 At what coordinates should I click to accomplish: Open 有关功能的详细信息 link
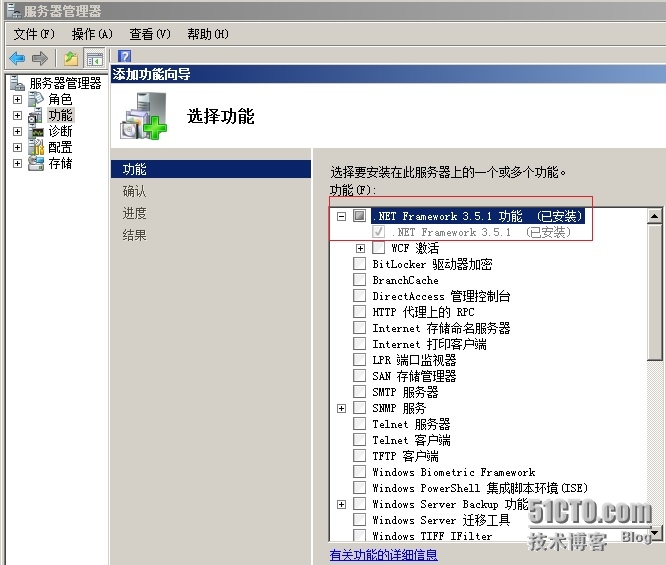(384, 555)
